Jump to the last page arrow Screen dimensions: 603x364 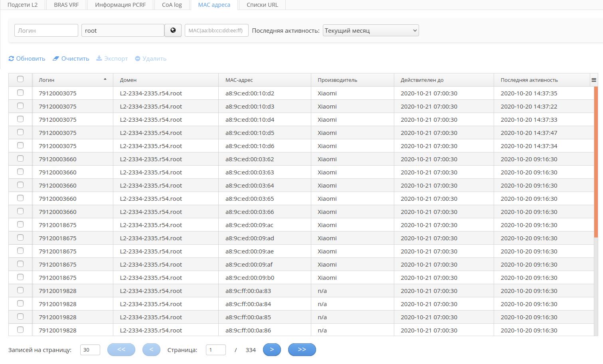302,350
